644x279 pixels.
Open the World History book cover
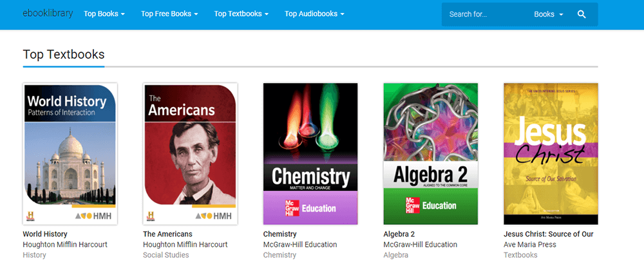[x=70, y=154]
